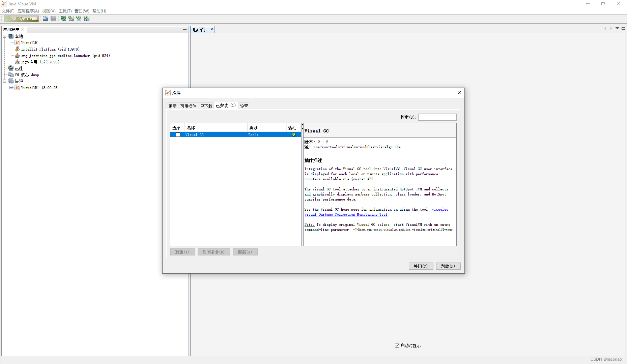Screen dimensions: 627x364
Task: Click the scroll documents left arrow
Action: coord(605,28)
